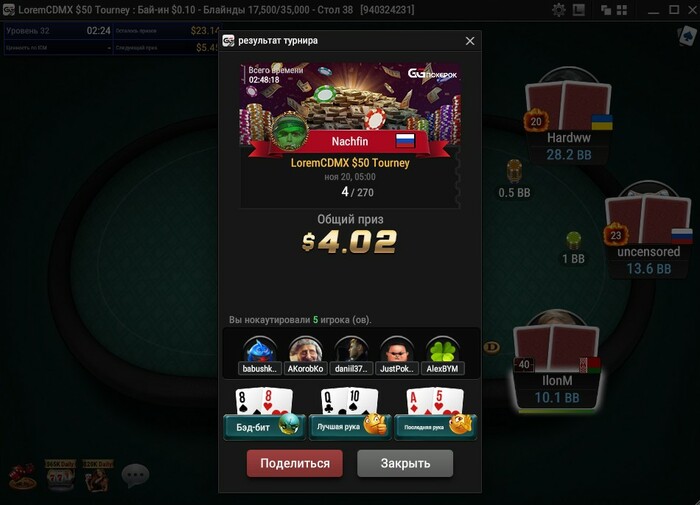
Task: Select the Последняя рука hand card
Action: tap(436, 414)
